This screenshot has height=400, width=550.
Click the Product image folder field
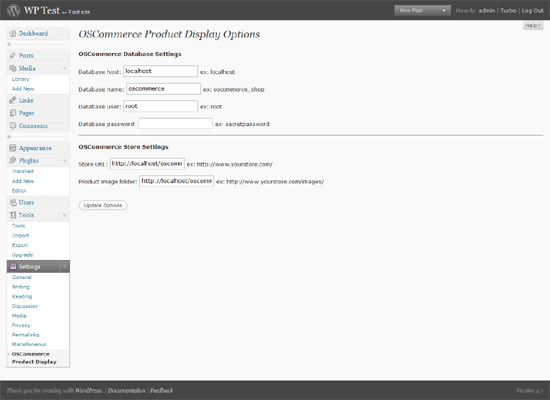click(176, 181)
